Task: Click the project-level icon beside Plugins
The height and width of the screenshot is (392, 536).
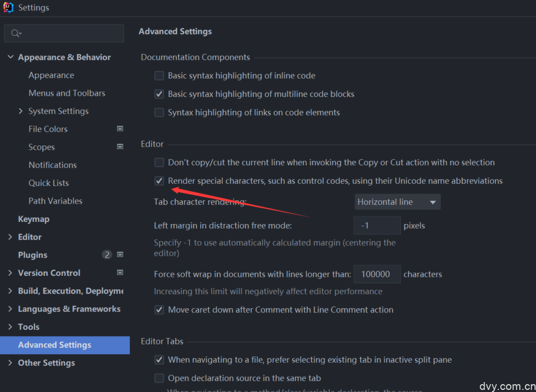Action: 120,255
